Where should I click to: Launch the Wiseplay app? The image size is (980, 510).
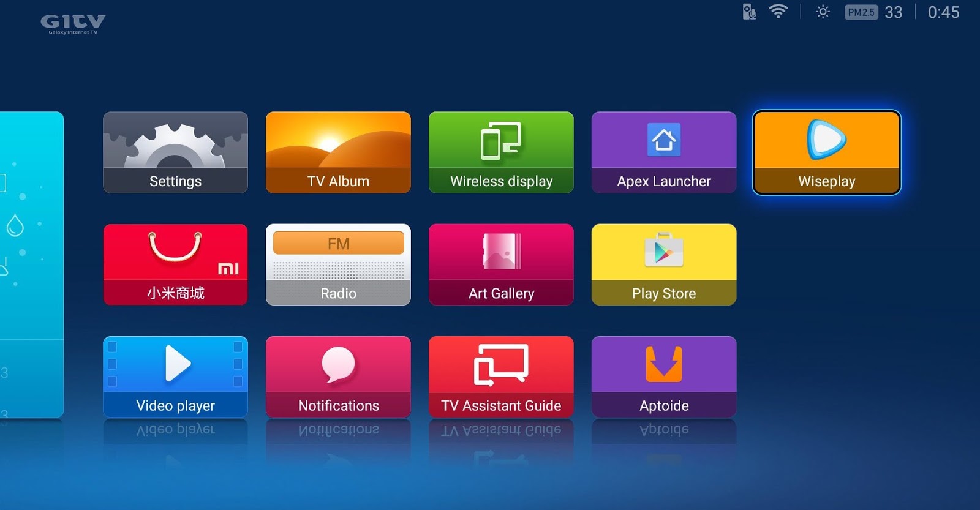(827, 152)
